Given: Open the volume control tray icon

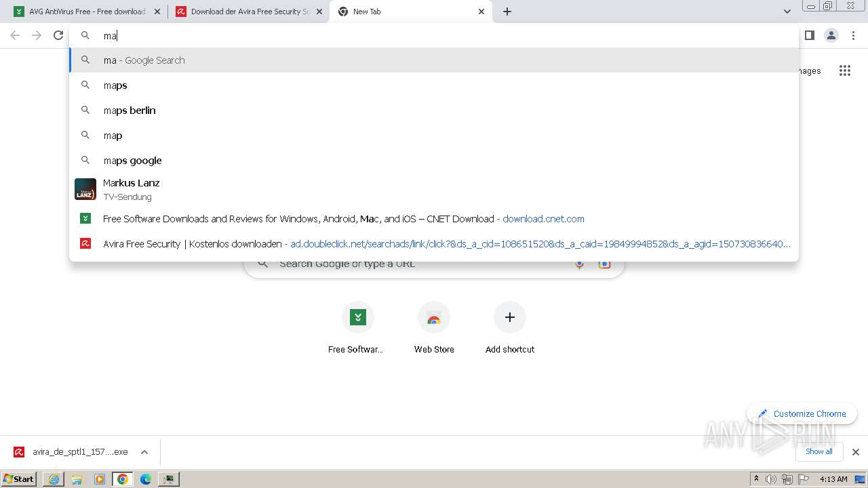Looking at the screenshot, I should click(x=771, y=479).
